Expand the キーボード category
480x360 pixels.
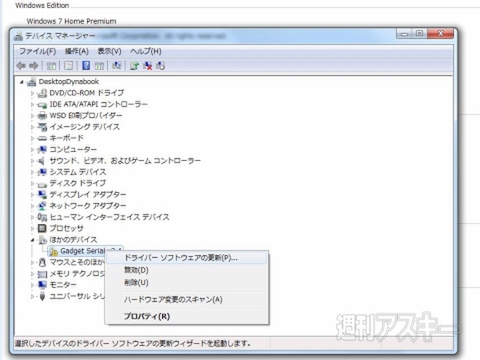(x=33, y=138)
